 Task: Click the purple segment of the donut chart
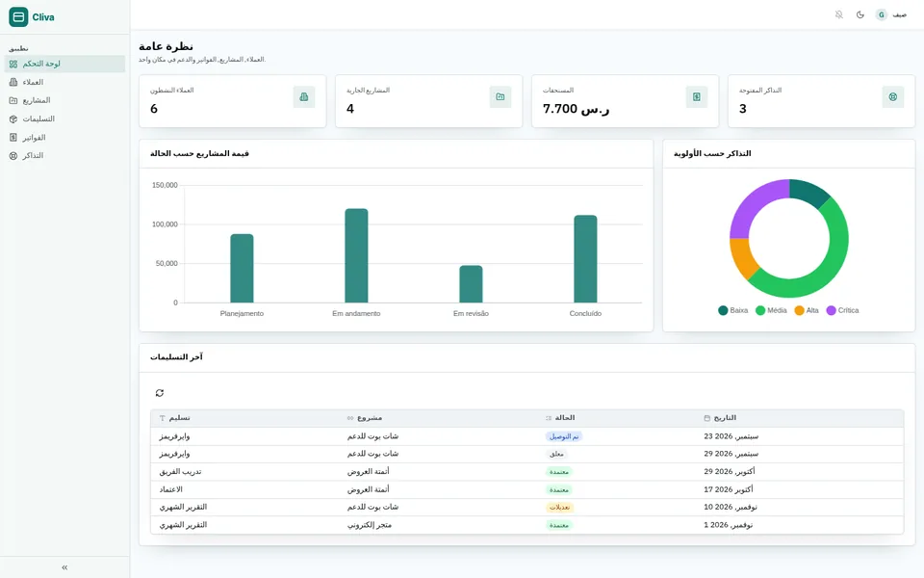[752, 201]
